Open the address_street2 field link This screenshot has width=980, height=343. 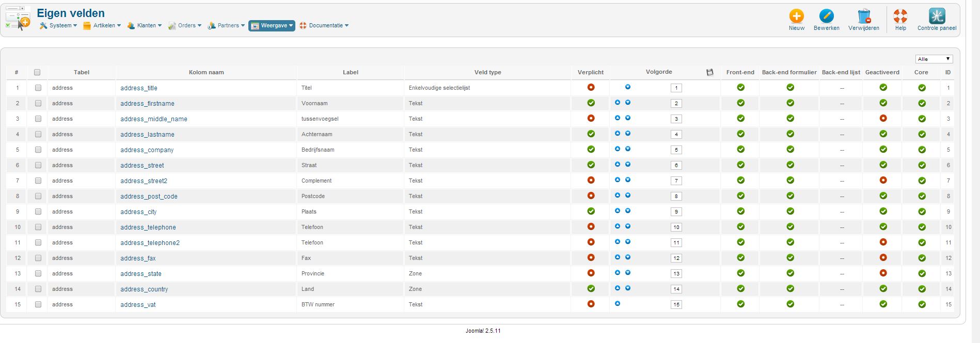pos(144,181)
